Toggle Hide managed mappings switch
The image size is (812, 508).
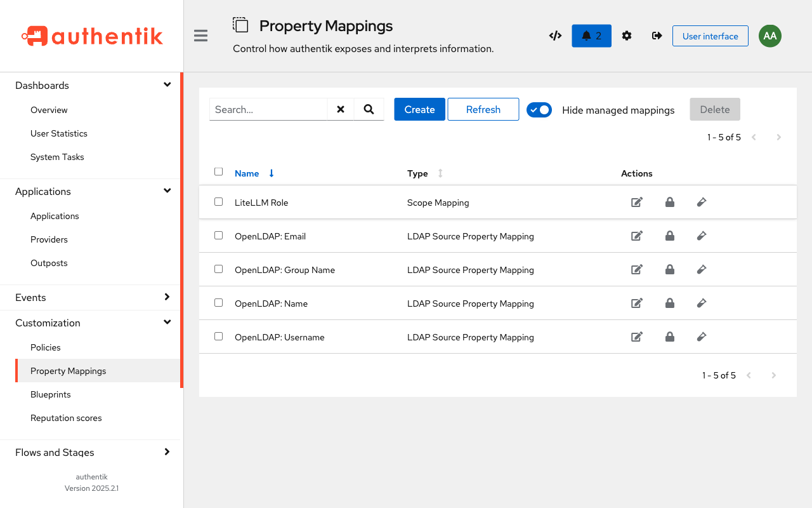coord(539,110)
